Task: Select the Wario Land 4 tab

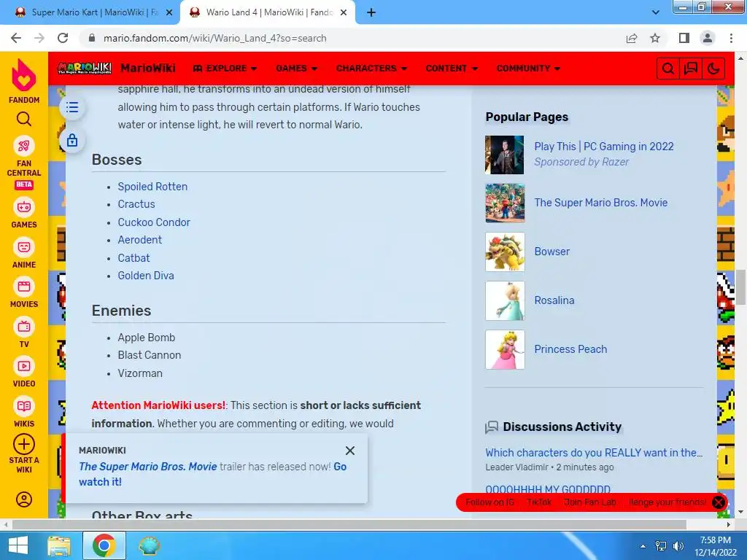Action: pyautogui.click(x=267, y=12)
